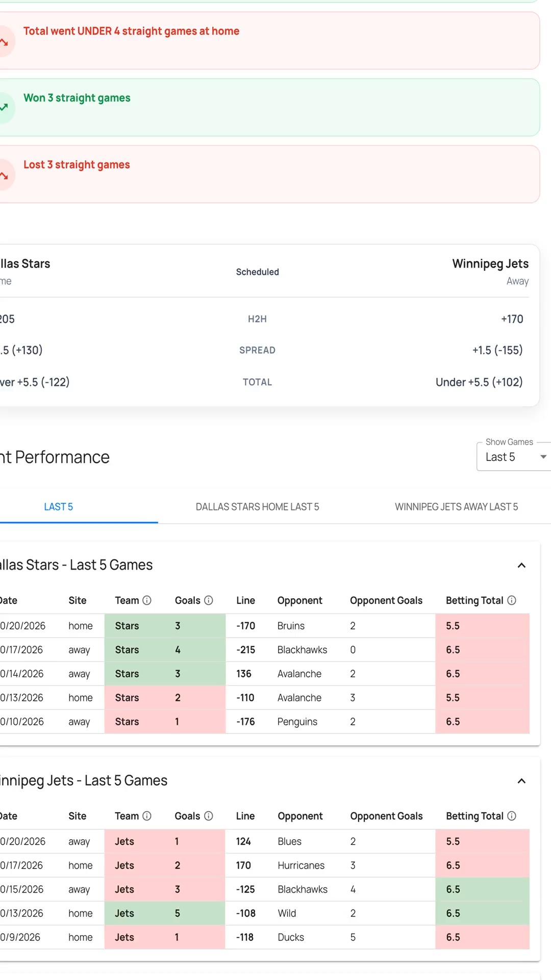The height and width of the screenshot is (980, 551).
Task: Select Under +5.5 (+102) total
Action: pyautogui.click(x=479, y=382)
